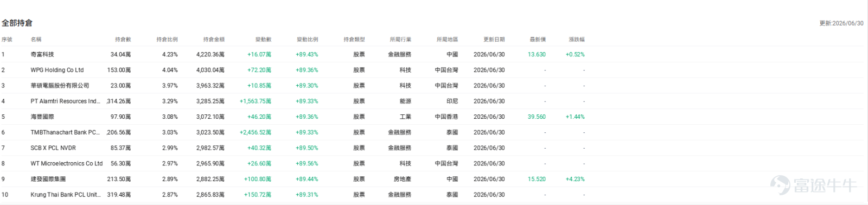Click the +4.23% change value
This screenshot has height=205, width=868.
[x=575, y=179]
